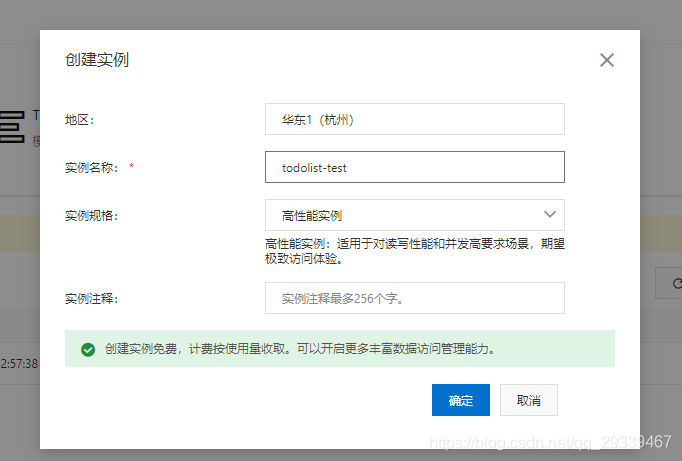Image resolution: width=682 pixels, height=461 pixels.
Task: Click the 实例规格 label
Action: (x=91, y=216)
